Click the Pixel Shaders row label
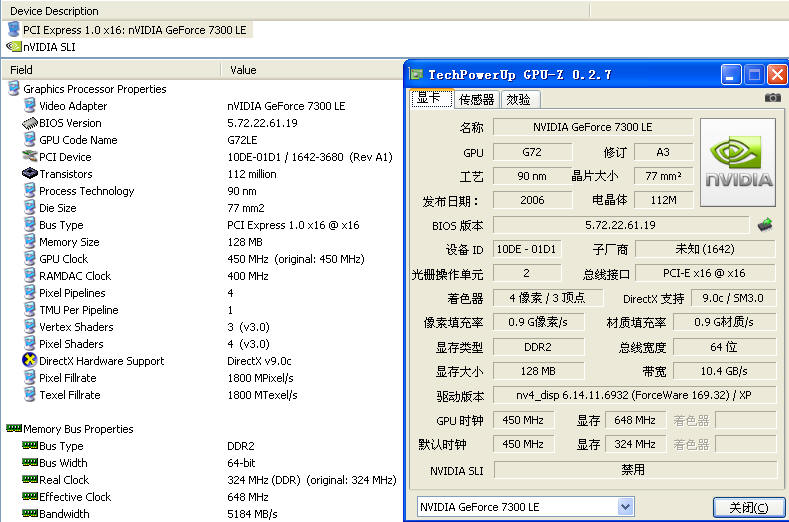Viewport: 789px width, 522px height. click(71, 344)
